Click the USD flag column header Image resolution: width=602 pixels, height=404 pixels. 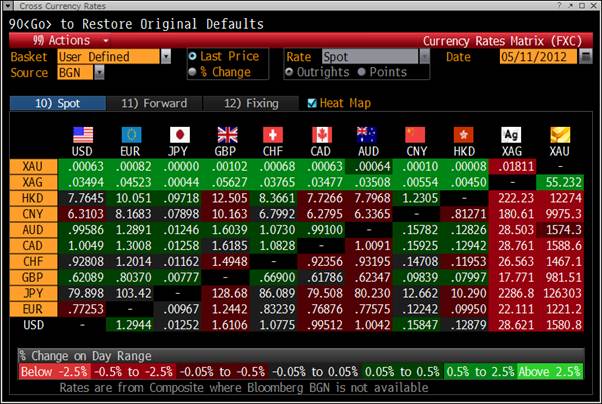tap(82, 134)
